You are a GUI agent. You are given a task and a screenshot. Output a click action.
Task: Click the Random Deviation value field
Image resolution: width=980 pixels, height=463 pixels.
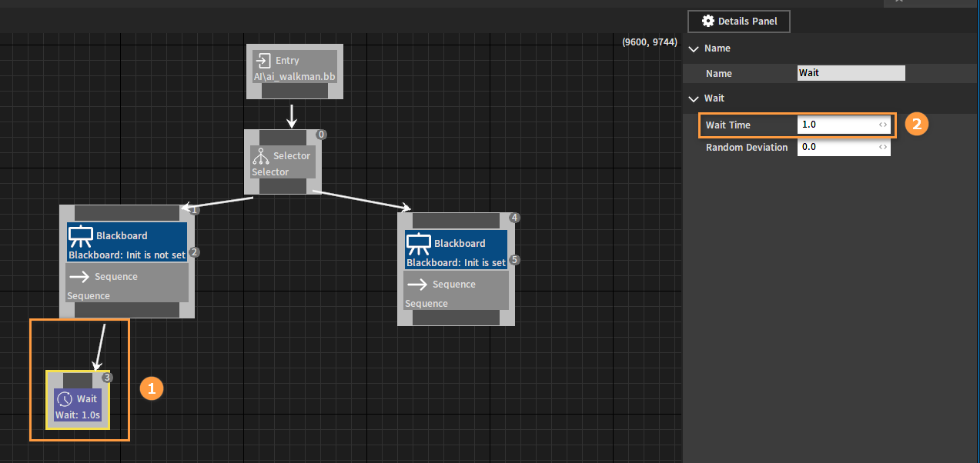(844, 147)
